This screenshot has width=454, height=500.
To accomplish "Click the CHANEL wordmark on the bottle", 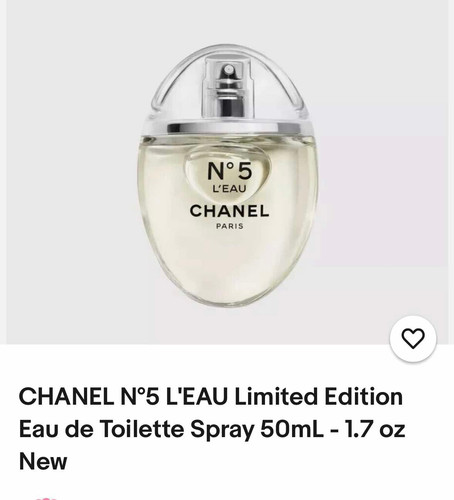I will pyautogui.click(x=229, y=211).
